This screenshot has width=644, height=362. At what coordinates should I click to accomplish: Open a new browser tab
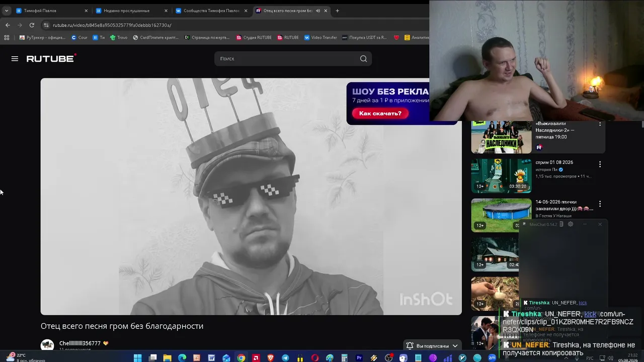click(337, 11)
